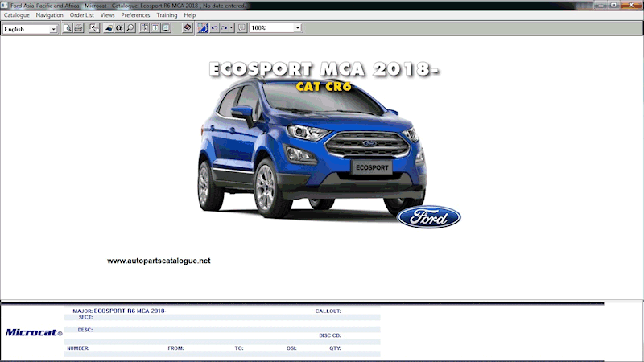Visit the www.autopartscatalogue.net link
Screen dimensions: 644x362
(x=159, y=261)
